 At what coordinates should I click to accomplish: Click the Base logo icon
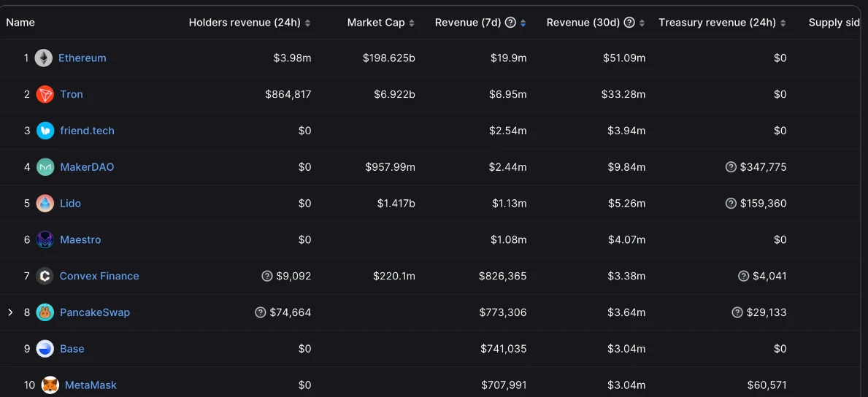coord(45,349)
